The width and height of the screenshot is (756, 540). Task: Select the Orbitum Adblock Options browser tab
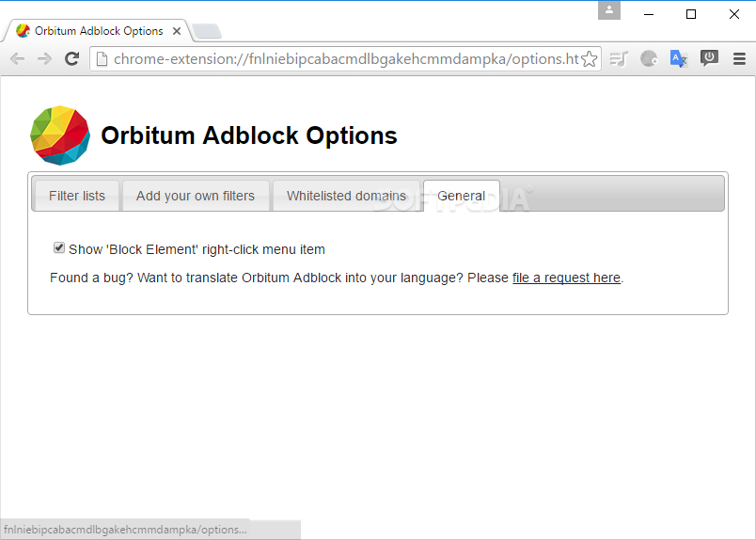point(97,31)
